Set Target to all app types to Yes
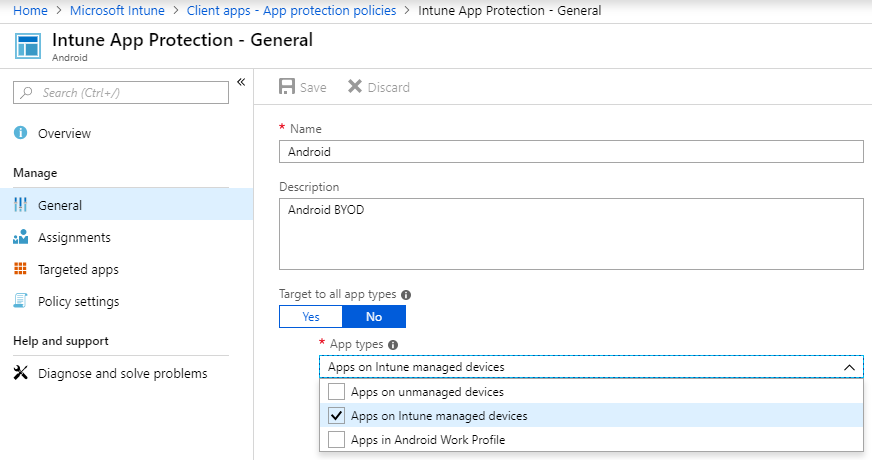 pyautogui.click(x=310, y=317)
